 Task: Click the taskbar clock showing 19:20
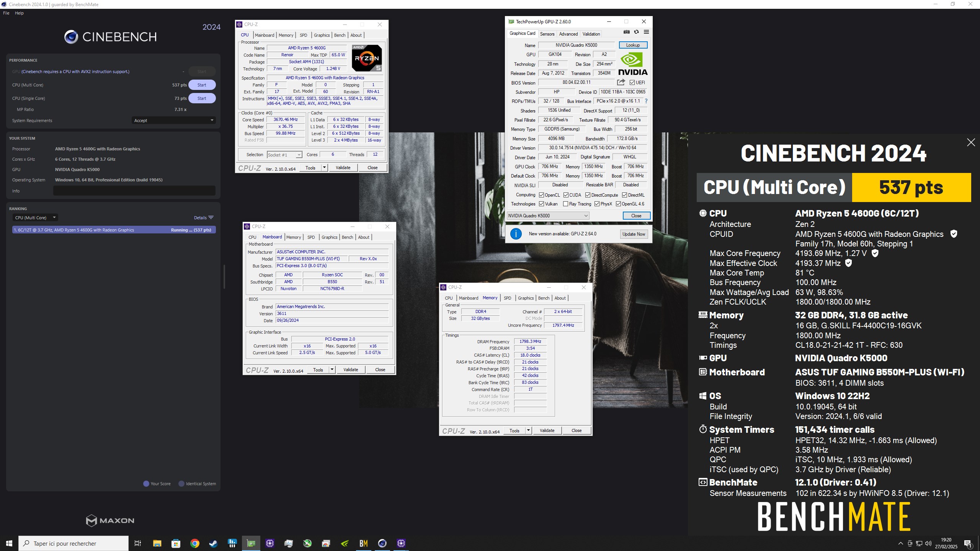(x=946, y=543)
